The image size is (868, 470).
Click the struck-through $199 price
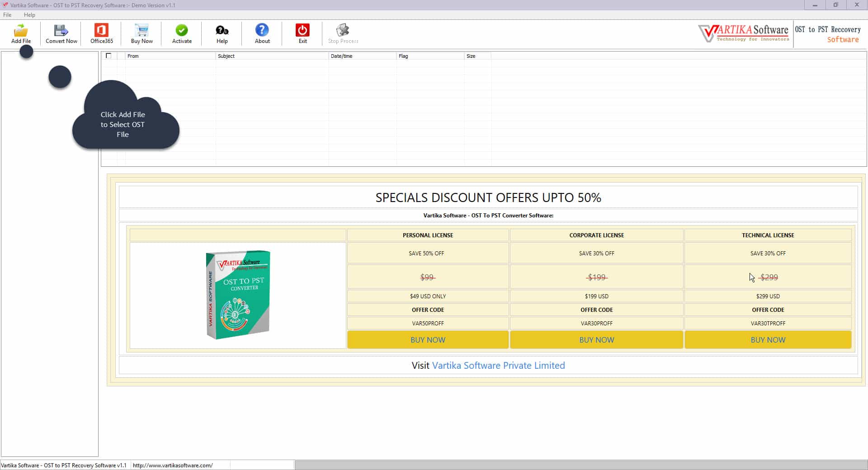click(596, 277)
